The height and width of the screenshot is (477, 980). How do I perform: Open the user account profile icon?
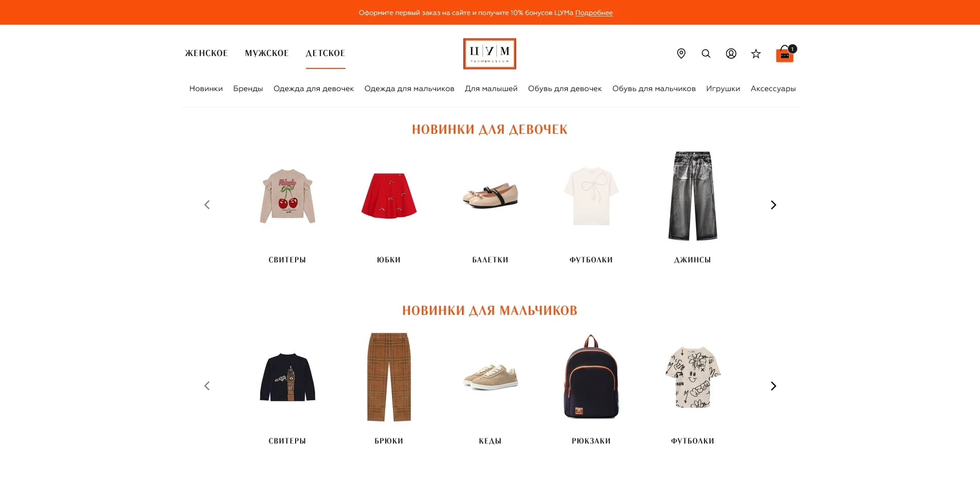(731, 54)
